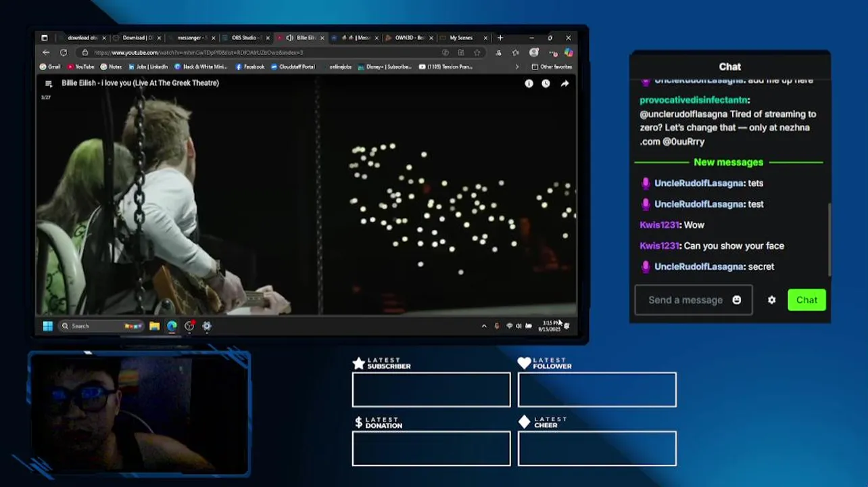Click the Send a message field
868x487 pixels.
point(693,300)
